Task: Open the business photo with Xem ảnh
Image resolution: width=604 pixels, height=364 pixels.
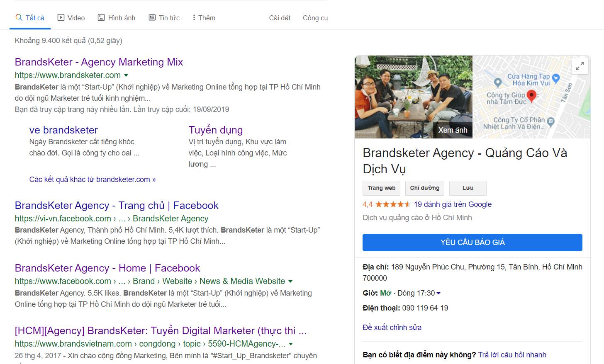Action: pos(414,97)
